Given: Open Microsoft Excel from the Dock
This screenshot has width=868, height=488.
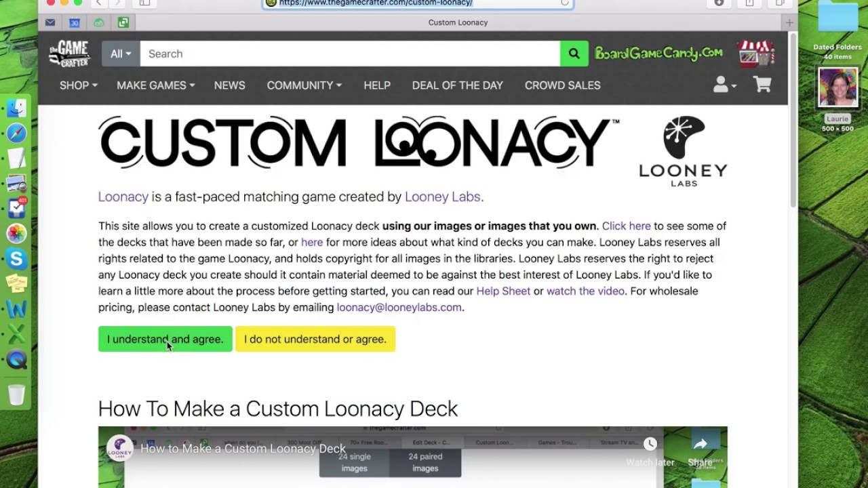Looking at the screenshot, I should 17,335.
